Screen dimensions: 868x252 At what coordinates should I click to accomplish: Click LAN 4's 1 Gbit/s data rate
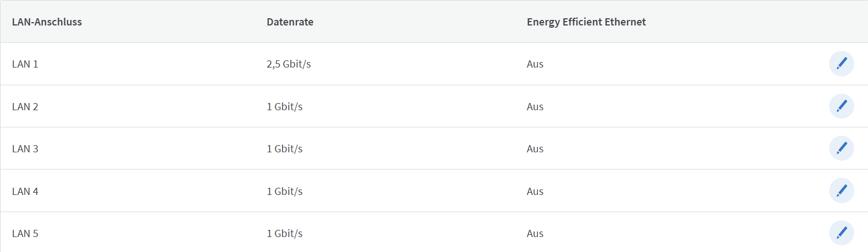tap(284, 191)
